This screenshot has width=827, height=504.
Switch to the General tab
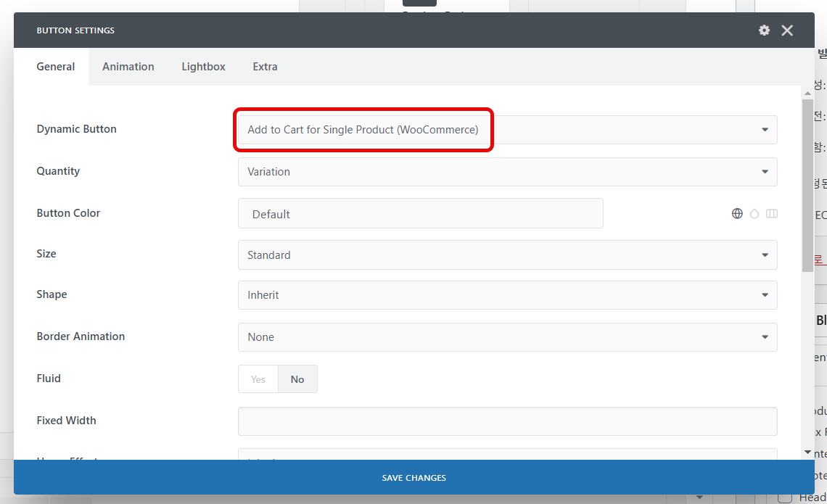(x=55, y=67)
